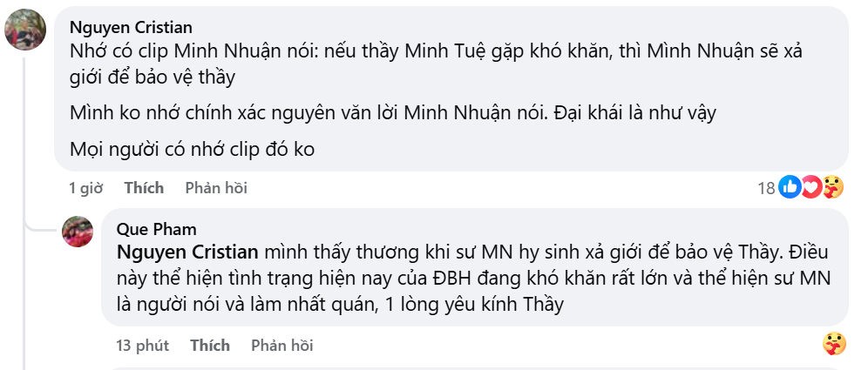Open the 13 phút timestamp link
This screenshot has height=370, width=868.
point(142,346)
